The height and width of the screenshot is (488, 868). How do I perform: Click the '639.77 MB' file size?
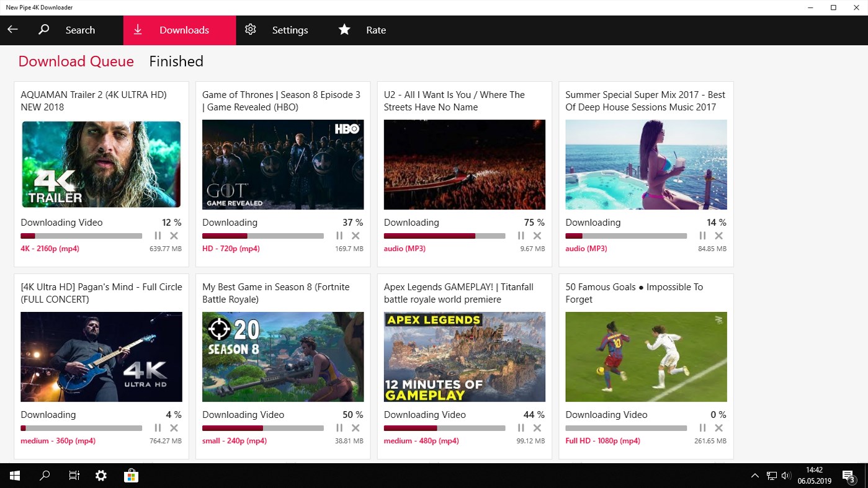coord(166,249)
